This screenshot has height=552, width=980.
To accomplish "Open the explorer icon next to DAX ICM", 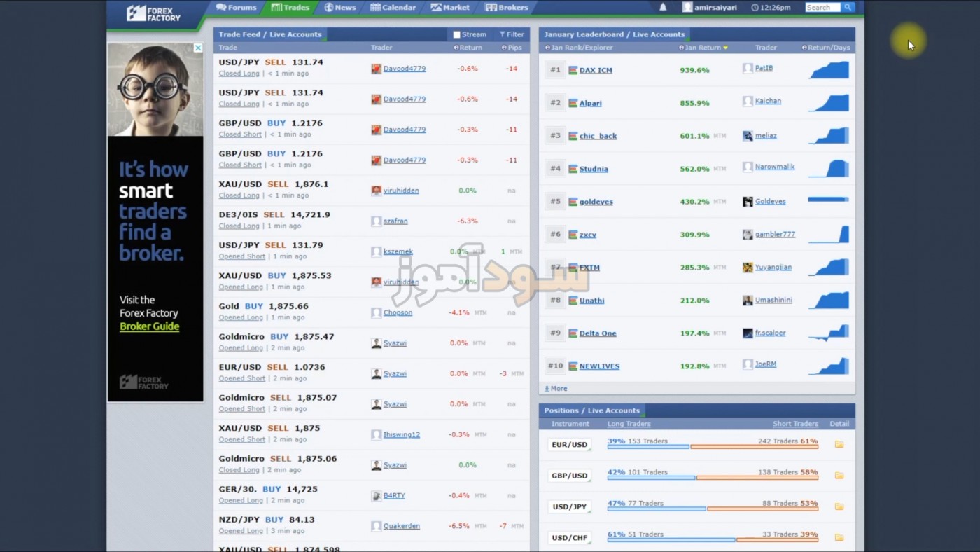I will (x=573, y=70).
